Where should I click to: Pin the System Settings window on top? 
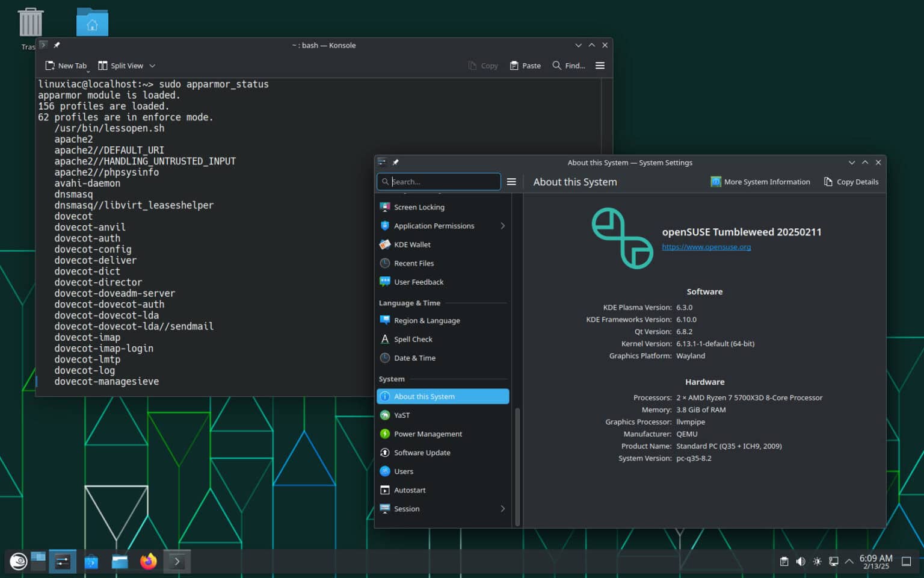tap(395, 162)
